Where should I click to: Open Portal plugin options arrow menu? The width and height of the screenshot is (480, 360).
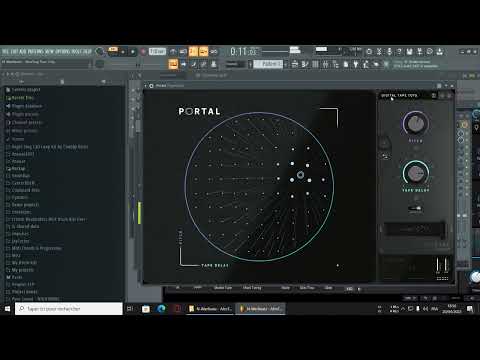146,86
